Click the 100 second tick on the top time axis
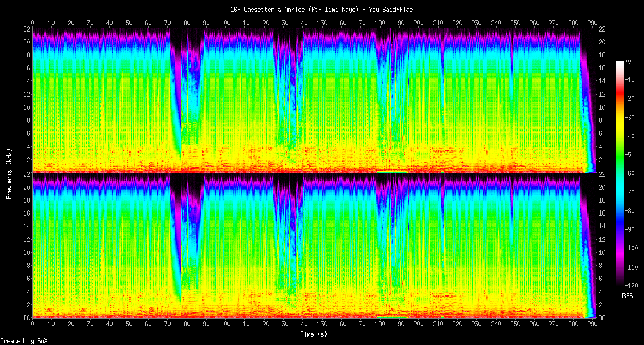 (x=225, y=23)
